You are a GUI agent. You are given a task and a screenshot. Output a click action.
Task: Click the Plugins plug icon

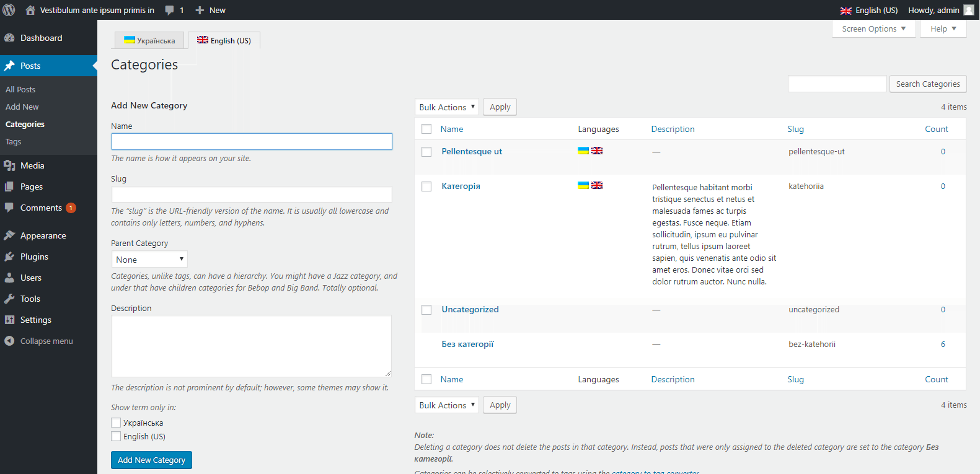click(9, 257)
